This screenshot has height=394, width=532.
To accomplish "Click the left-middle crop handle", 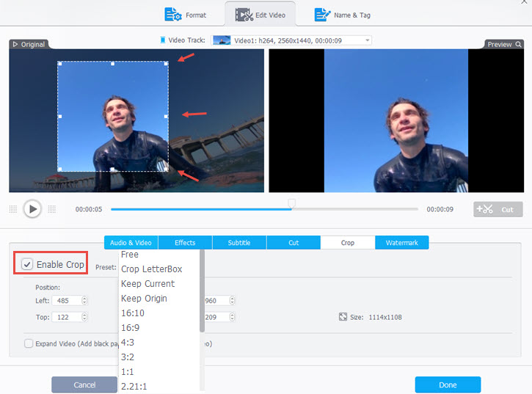I will (x=60, y=116).
